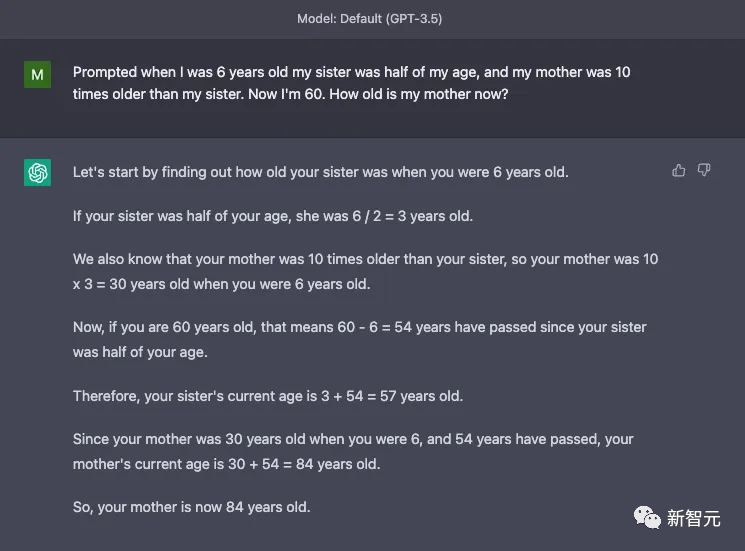Click the final line "So, your mother is now 84"
This screenshot has width=745, height=551.
click(x=191, y=507)
